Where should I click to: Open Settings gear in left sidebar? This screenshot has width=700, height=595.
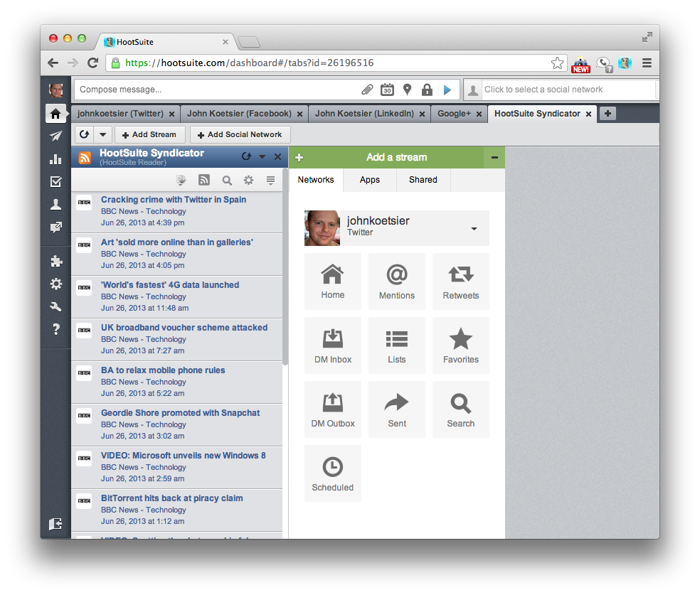point(55,284)
